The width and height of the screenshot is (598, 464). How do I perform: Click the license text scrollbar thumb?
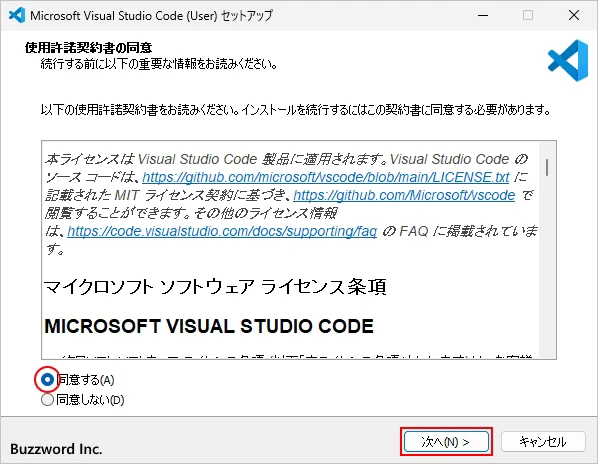[547, 167]
